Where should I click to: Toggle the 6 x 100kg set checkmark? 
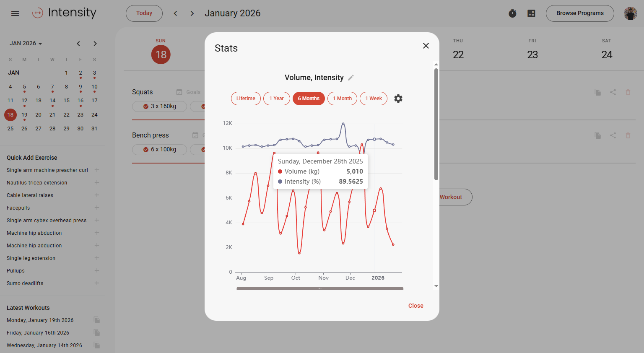point(146,150)
